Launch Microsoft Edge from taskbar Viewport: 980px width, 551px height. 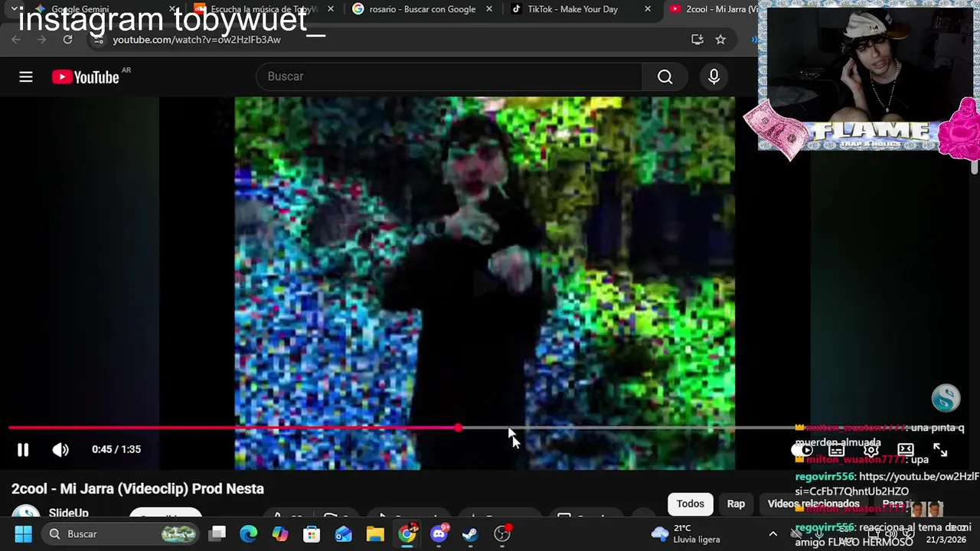(x=249, y=534)
